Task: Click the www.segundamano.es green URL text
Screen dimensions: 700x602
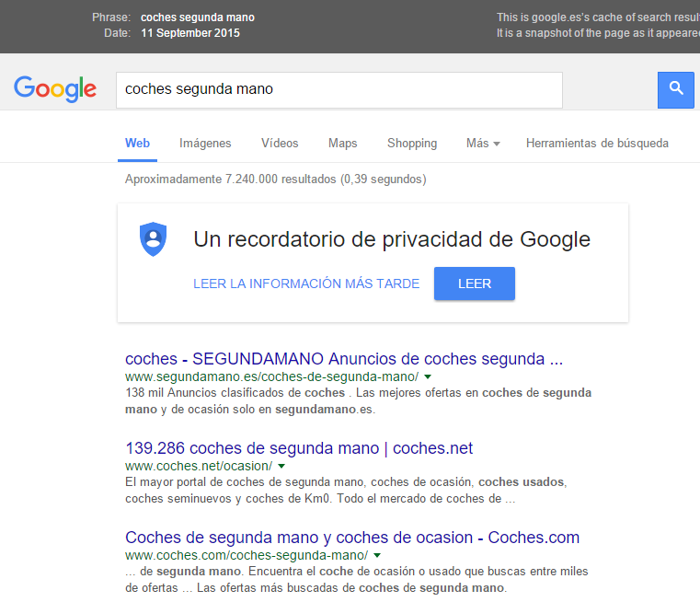Action: tap(272, 376)
